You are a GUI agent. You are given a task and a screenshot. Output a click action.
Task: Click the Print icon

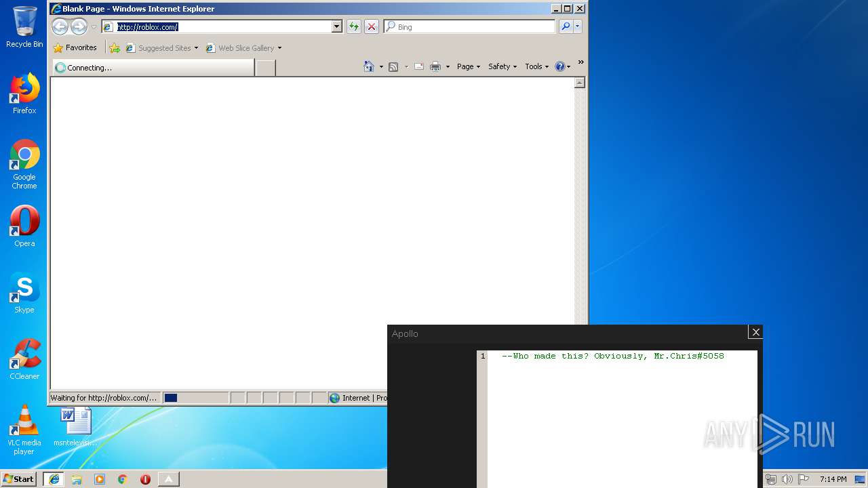[435, 66]
